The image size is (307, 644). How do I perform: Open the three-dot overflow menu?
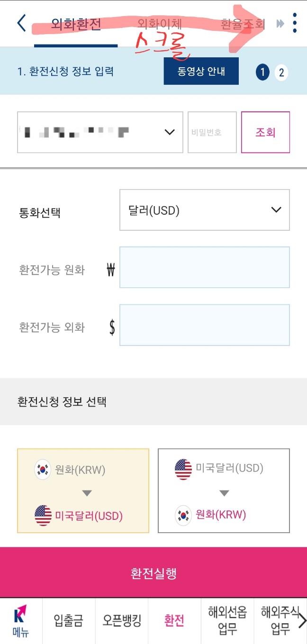[295, 22]
